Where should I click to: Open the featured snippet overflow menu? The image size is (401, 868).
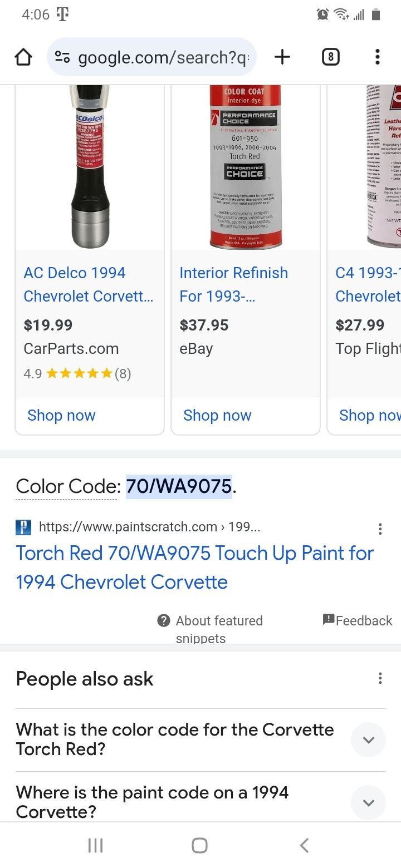tap(380, 529)
